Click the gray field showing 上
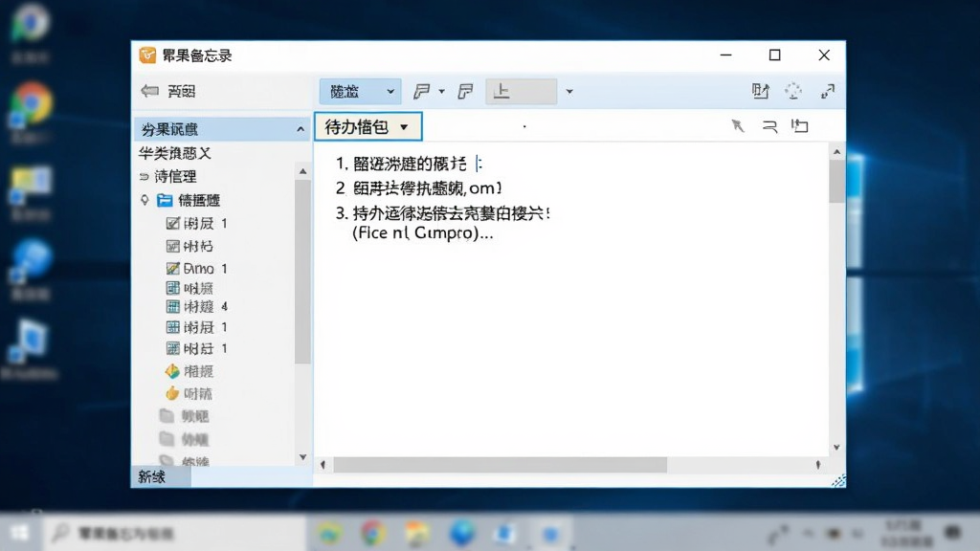This screenshot has height=551, width=980. [522, 91]
